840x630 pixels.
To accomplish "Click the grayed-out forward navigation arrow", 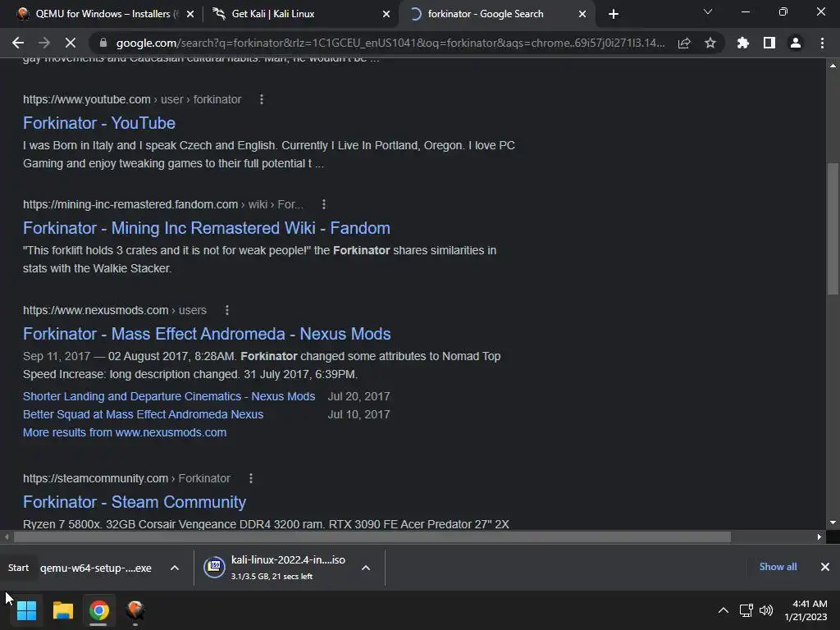I will (44, 43).
